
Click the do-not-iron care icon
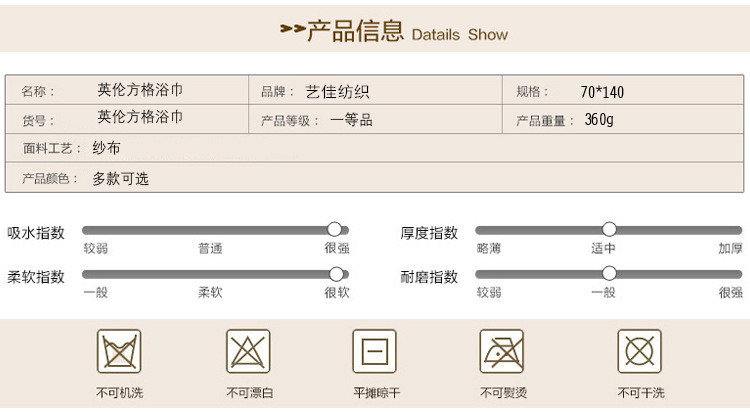pos(502,351)
